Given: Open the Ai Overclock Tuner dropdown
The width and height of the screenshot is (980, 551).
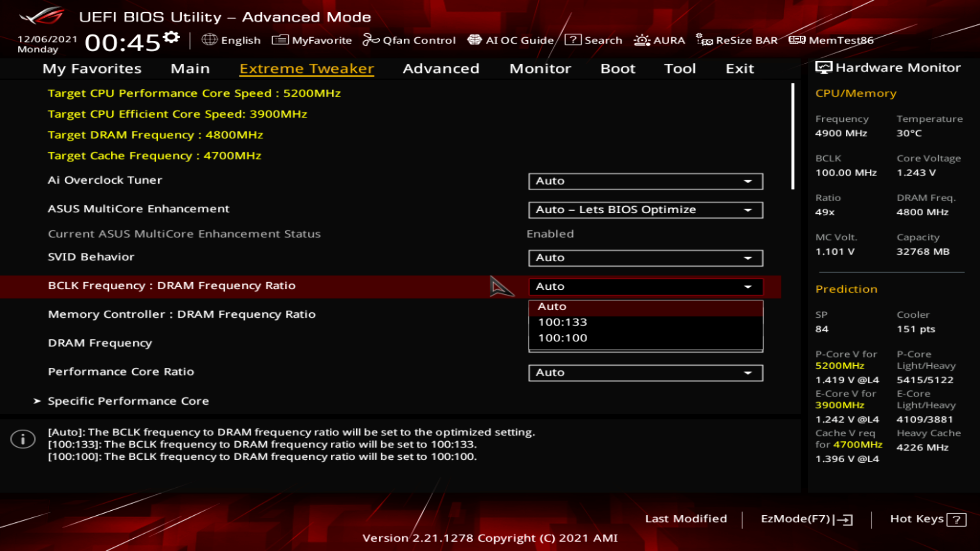Looking at the screenshot, I should point(645,181).
